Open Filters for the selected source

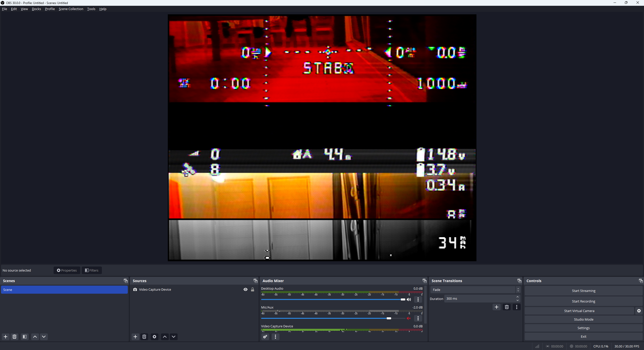pyautogui.click(x=92, y=270)
